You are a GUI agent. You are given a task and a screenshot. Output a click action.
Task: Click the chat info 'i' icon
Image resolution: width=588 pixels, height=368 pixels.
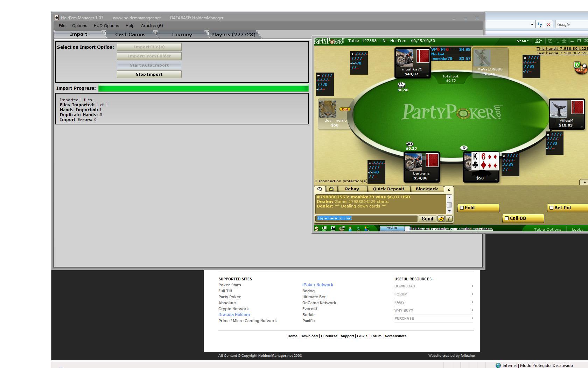point(449,219)
